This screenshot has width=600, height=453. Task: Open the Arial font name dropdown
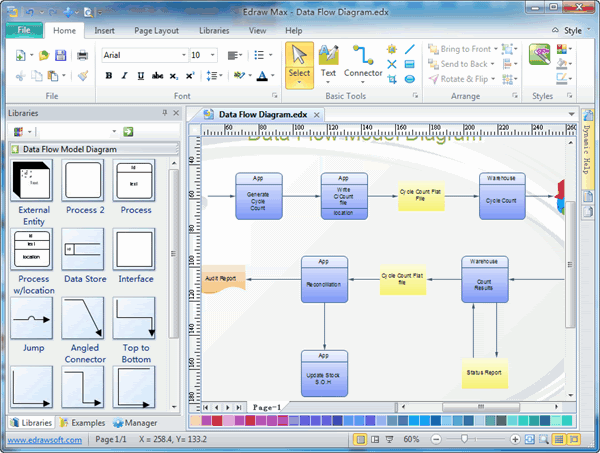(184, 55)
